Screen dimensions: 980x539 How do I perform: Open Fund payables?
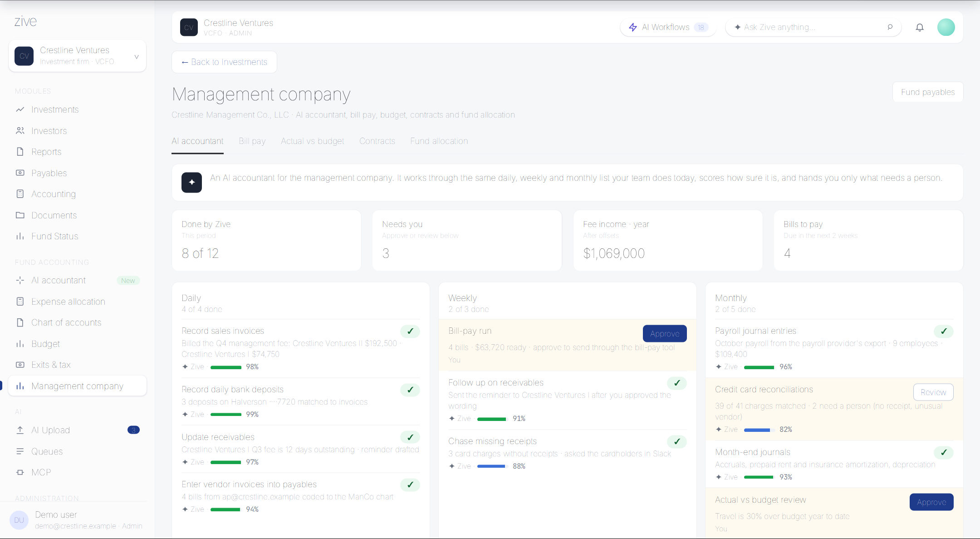tap(928, 92)
